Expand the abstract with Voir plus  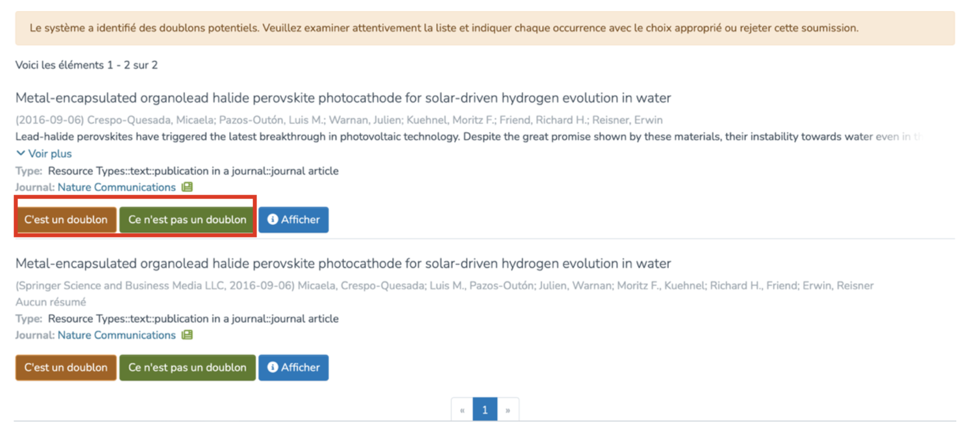(x=44, y=154)
